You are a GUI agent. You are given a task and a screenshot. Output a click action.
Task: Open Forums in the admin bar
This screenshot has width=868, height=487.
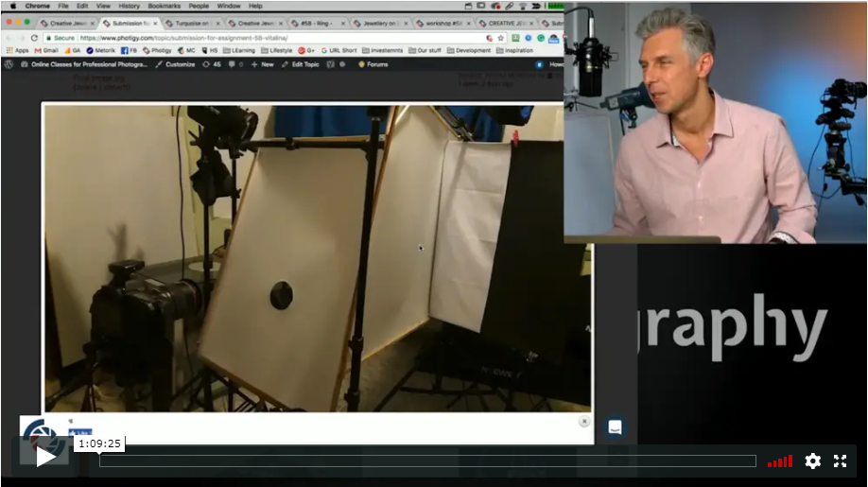(x=373, y=64)
